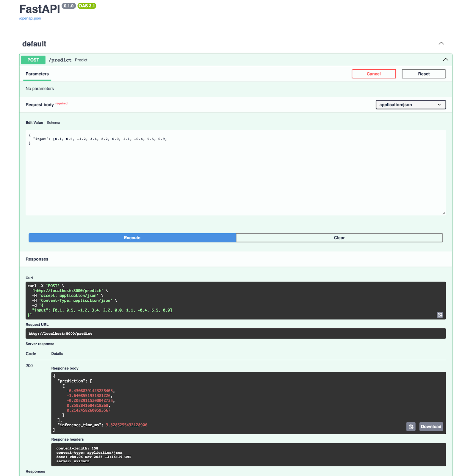
Task: Click inside the request body JSON editor
Action: click(236, 173)
